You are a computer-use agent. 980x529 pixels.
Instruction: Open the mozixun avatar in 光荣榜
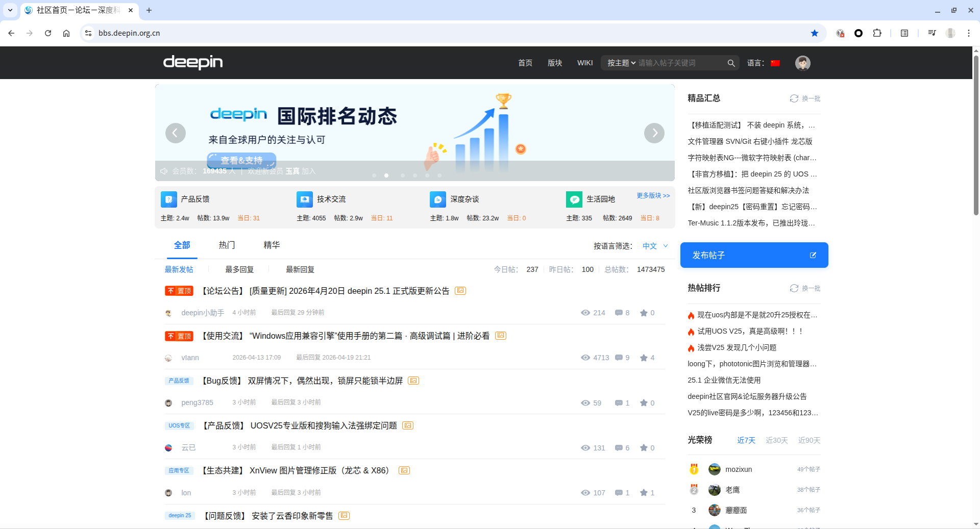(715, 469)
